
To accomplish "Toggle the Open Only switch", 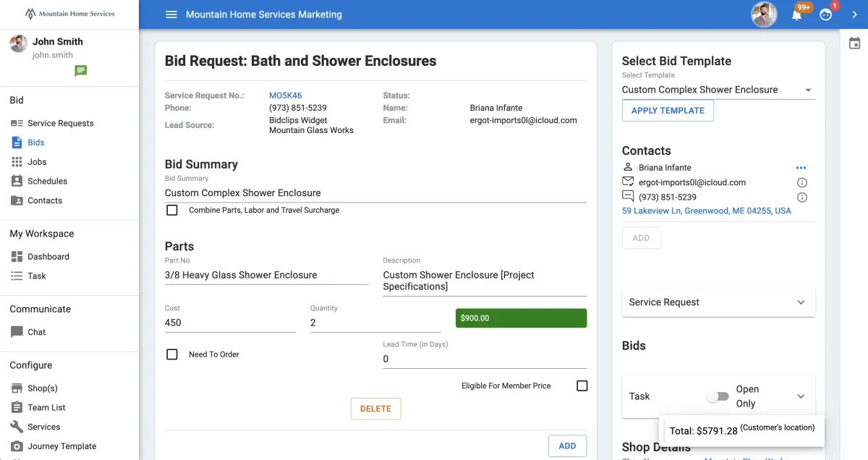I will [x=718, y=396].
